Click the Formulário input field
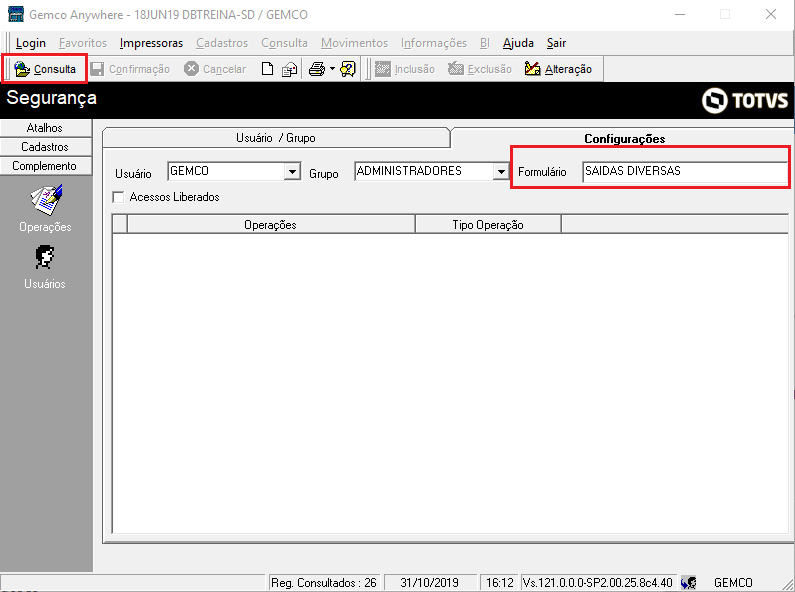795x592 pixels. pyautogui.click(x=684, y=171)
